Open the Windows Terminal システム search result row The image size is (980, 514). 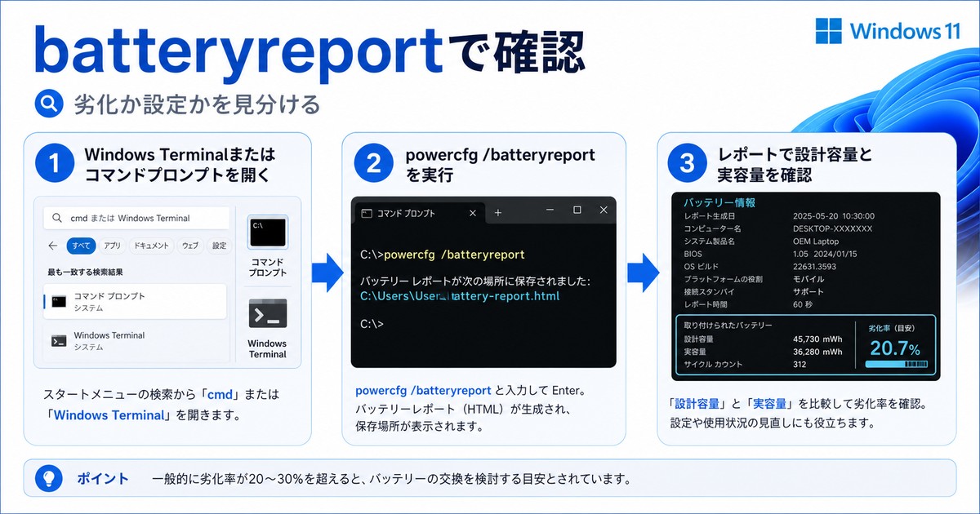point(135,341)
